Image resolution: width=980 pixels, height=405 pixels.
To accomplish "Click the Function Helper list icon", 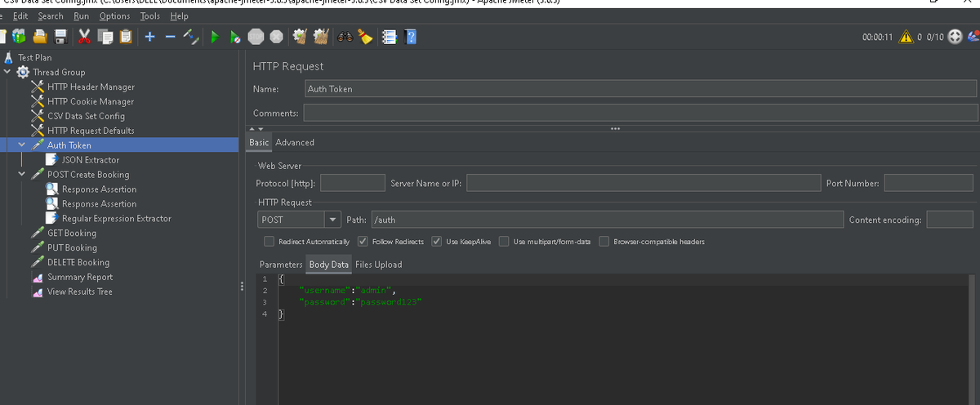I will tap(390, 37).
